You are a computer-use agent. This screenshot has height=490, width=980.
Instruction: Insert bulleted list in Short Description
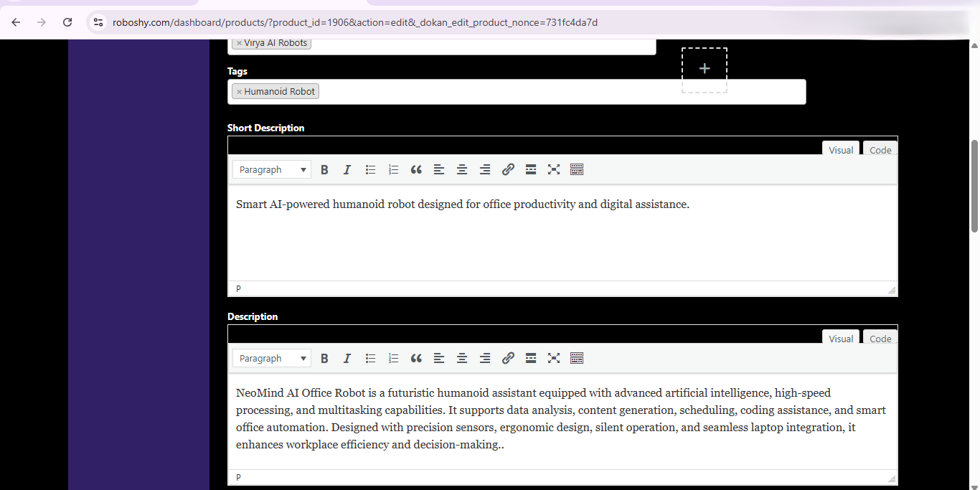370,170
